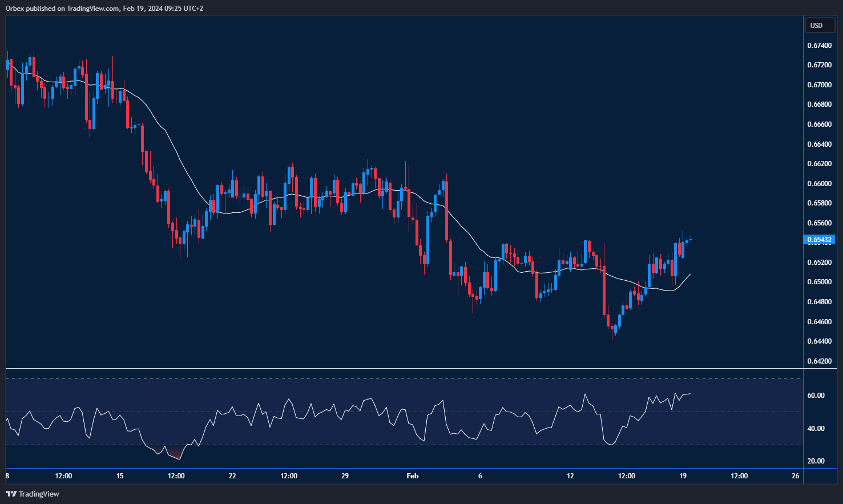Click the 0.66000 price scale label
The image size is (843, 504).
click(819, 183)
